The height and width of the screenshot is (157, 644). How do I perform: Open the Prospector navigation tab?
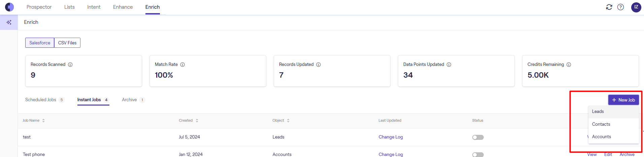[39, 7]
